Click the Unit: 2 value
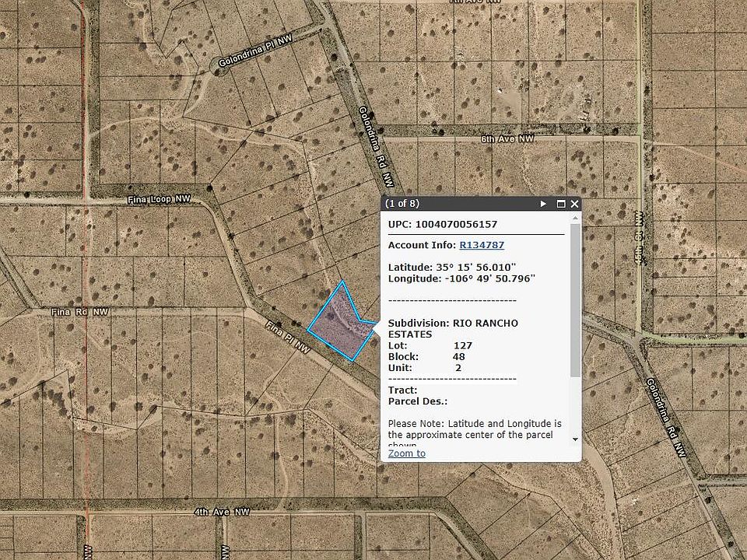The height and width of the screenshot is (560, 747). [x=458, y=368]
